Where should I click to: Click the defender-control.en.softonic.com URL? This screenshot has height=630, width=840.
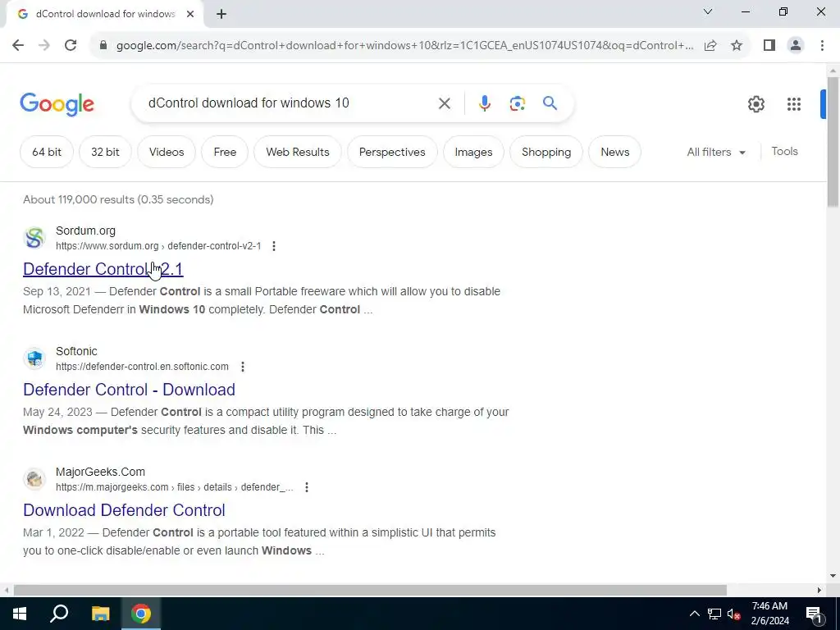click(142, 367)
